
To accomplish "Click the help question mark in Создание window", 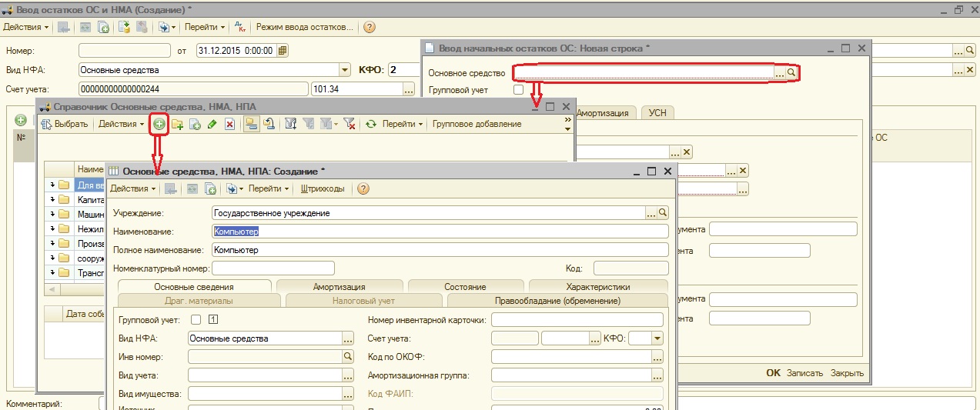I will pos(363,188).
